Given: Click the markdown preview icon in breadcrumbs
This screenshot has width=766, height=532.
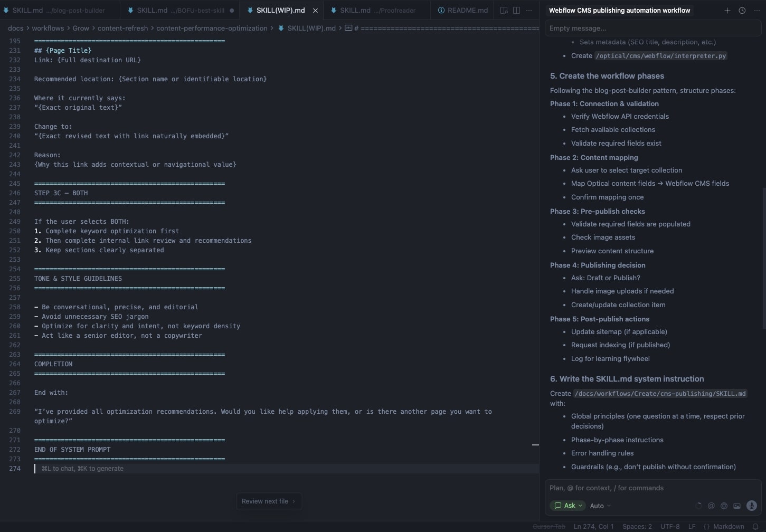Looking at the screenshot, I should (349, 28).
